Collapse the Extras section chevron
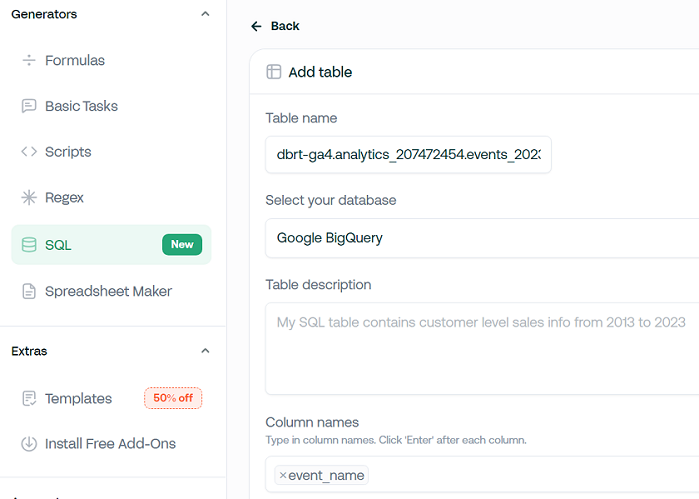 [205, 351]
